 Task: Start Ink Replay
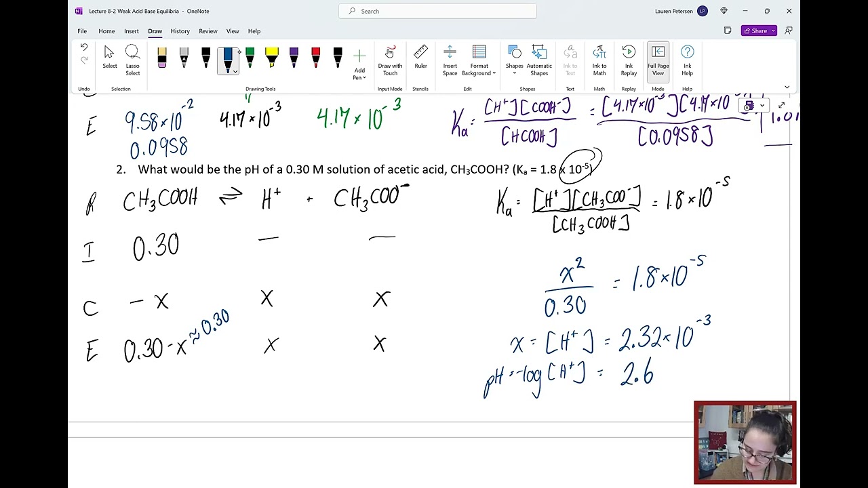629,61
